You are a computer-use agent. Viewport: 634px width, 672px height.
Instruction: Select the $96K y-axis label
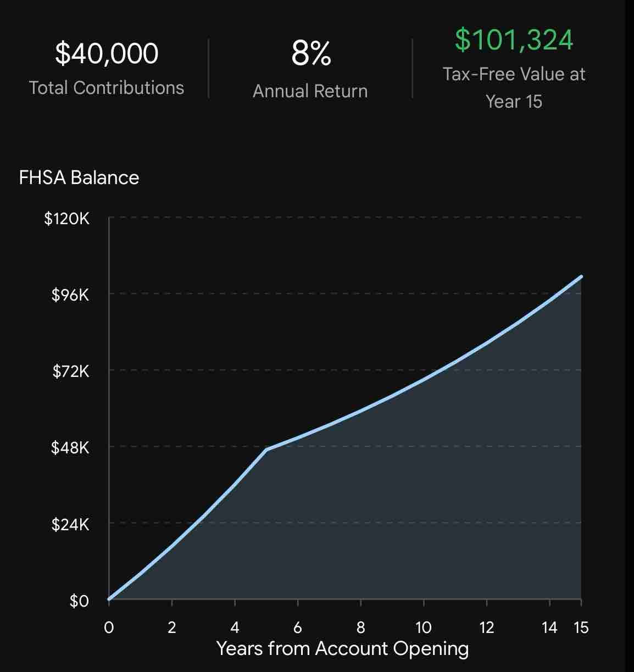click(x=70, y=295)
